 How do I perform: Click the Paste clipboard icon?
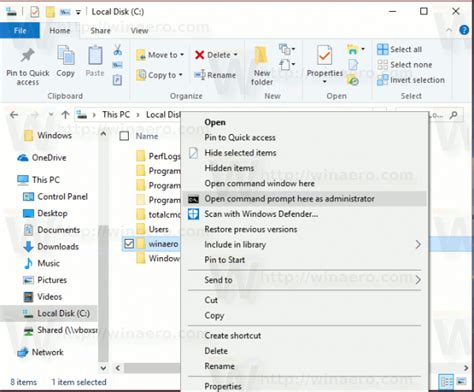[x=95, y=55]
